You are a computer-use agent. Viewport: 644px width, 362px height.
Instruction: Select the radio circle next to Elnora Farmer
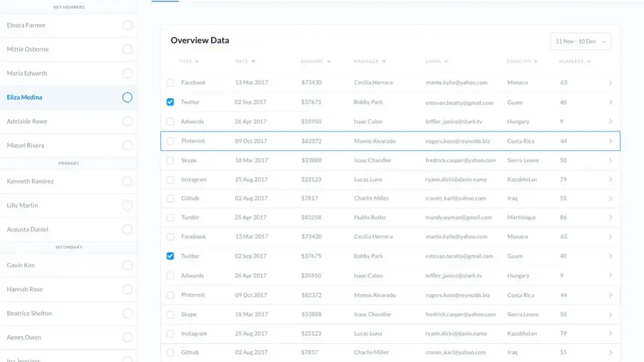pos(127,25)
